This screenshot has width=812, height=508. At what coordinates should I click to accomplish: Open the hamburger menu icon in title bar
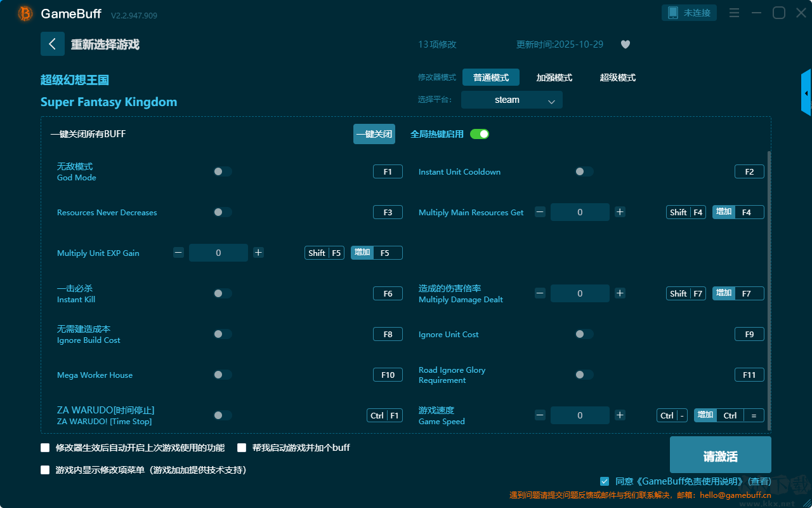click(x=734, y=13)
